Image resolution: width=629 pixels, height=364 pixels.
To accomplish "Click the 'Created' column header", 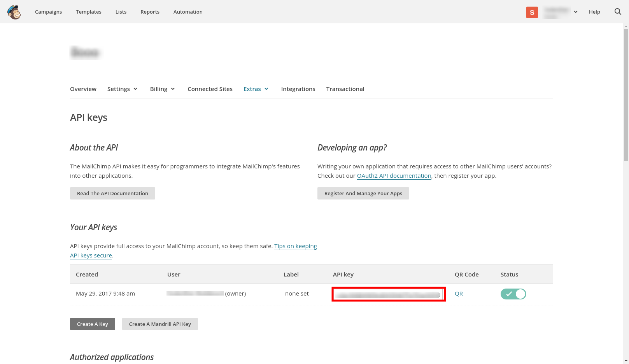I will [x=87, y=275].
